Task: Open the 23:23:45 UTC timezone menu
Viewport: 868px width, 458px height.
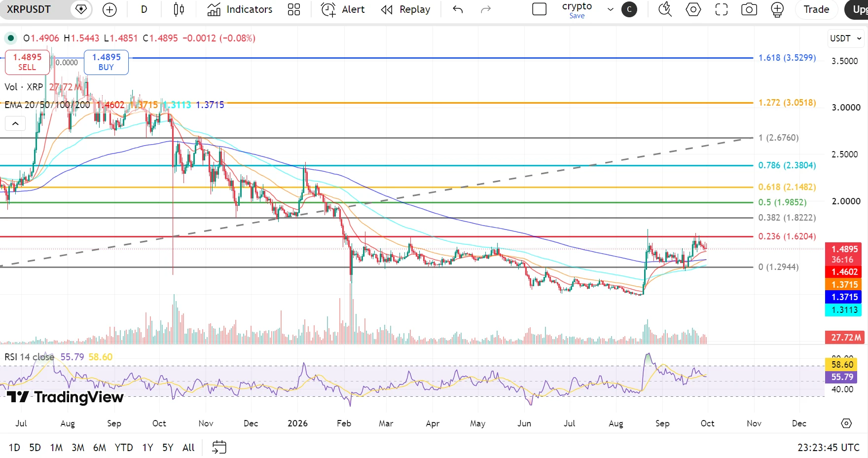Action: (829, 448)
